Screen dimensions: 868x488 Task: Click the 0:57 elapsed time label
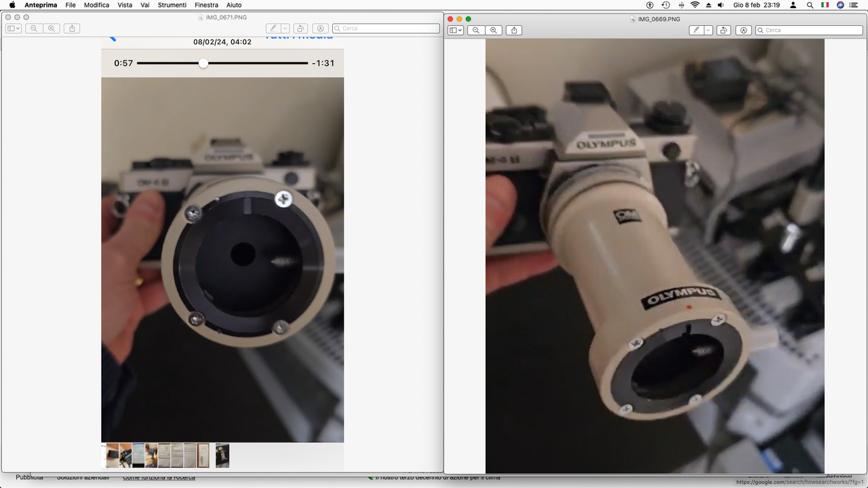(123, 63)
